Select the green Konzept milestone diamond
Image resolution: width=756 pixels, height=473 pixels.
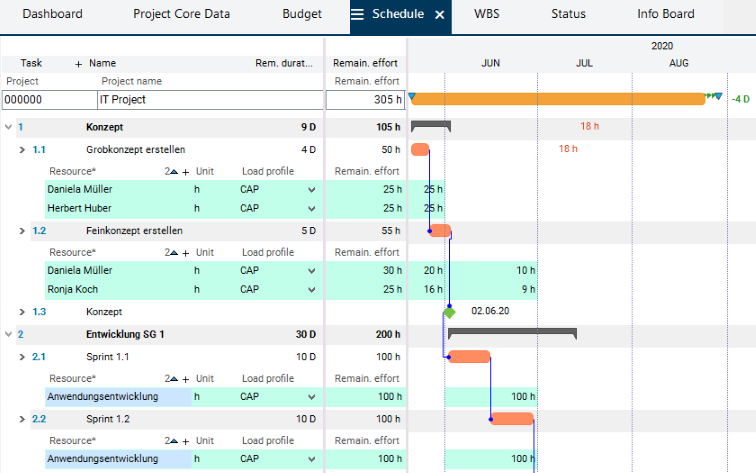point(449,312)
